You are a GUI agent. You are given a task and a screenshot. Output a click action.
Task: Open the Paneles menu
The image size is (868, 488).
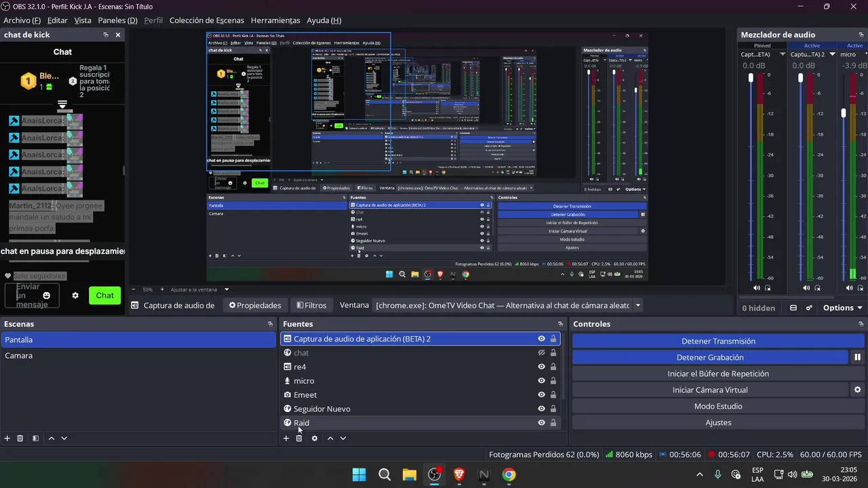[117, 20]
